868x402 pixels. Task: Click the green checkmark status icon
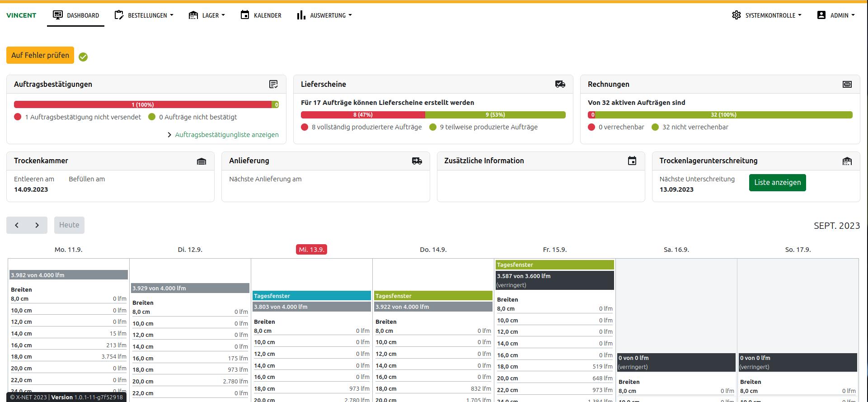pos(83,57)
